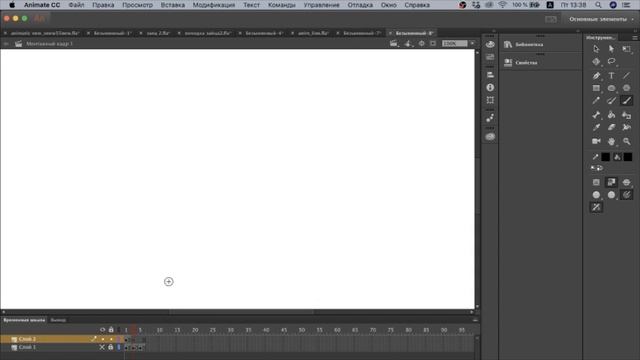Image resolution: width=640 pixels, height=360 pixels.
Task: Toggle the Lock Fill brush option
Action: (x=611, y=182)
